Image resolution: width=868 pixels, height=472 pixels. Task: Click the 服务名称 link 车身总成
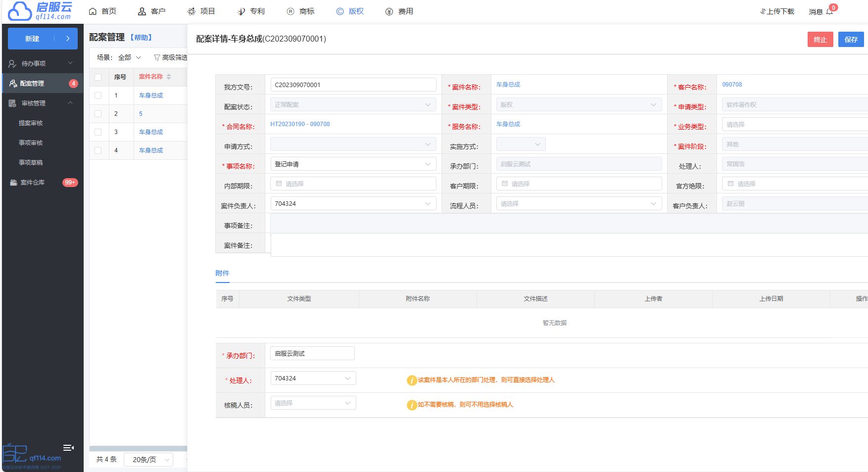pyautogui.click(x=508, y=124)
